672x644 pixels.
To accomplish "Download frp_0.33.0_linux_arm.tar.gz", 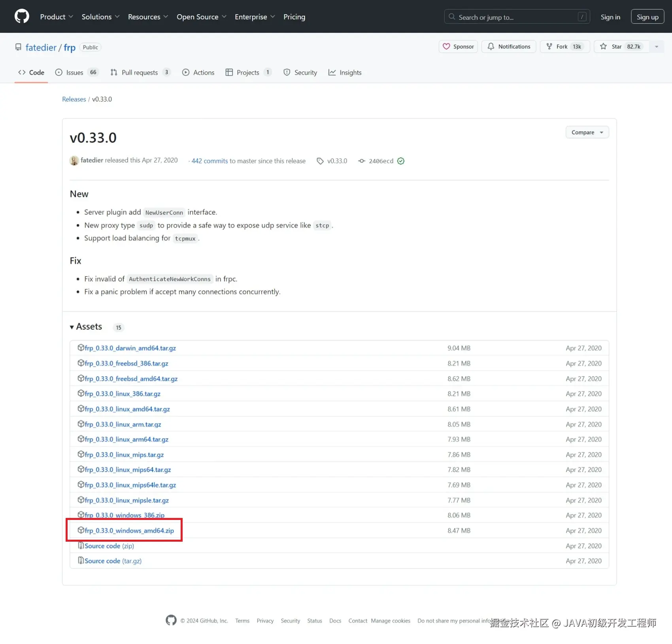I will point(123,424).
